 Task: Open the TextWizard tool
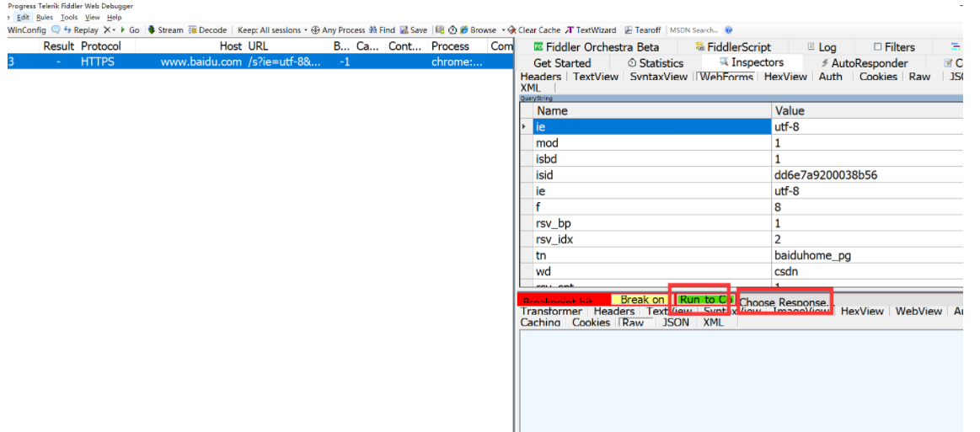pos(591,30)
